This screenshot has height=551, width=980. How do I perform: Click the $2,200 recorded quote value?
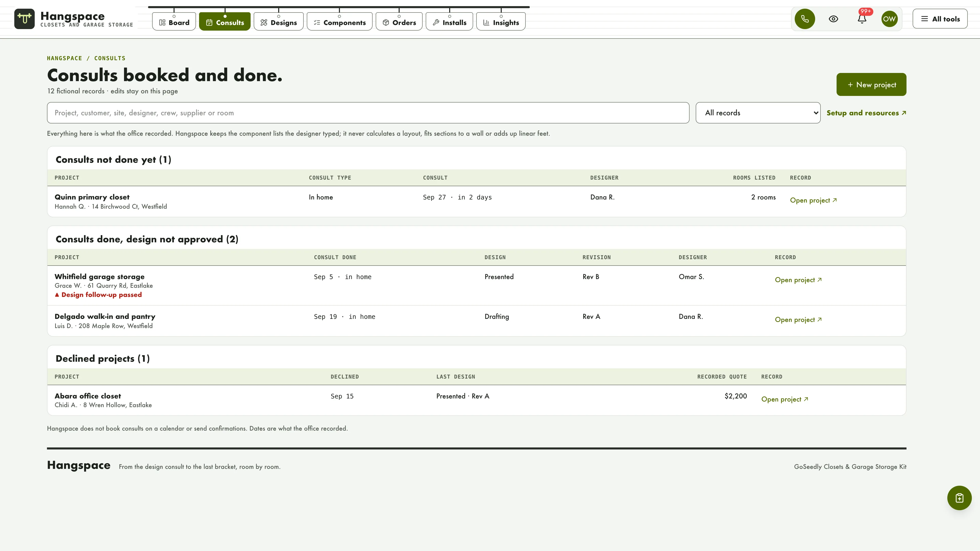click(735, 396)
